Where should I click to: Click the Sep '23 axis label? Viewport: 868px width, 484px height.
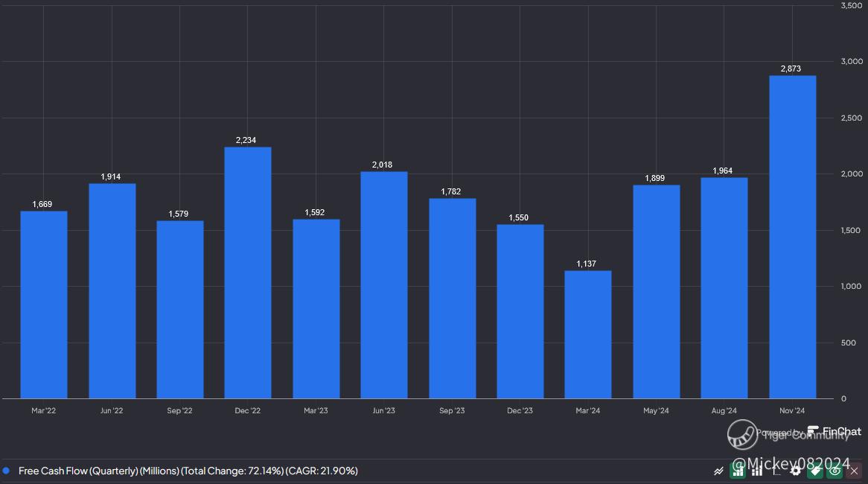coord(452,410)
